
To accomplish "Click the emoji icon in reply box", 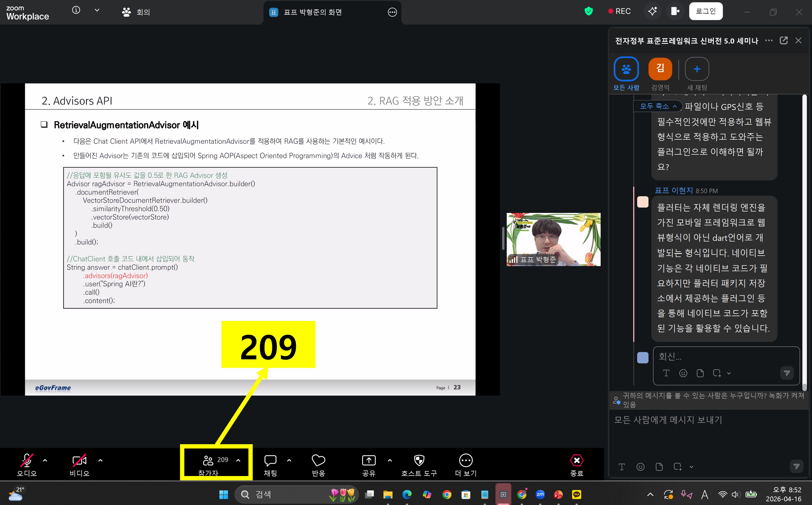I will tap(683, 373).
